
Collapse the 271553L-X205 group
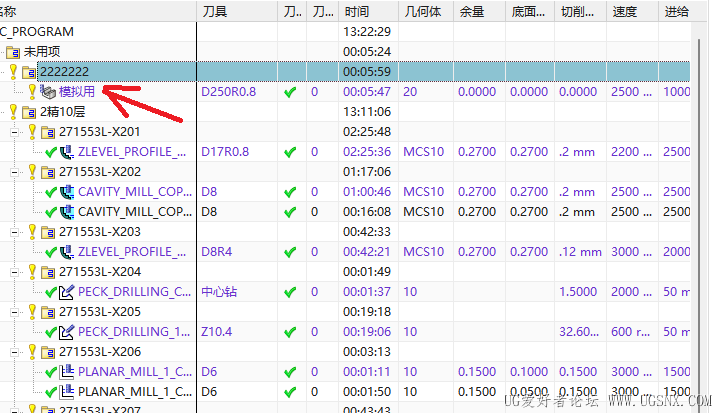point(15,312)
